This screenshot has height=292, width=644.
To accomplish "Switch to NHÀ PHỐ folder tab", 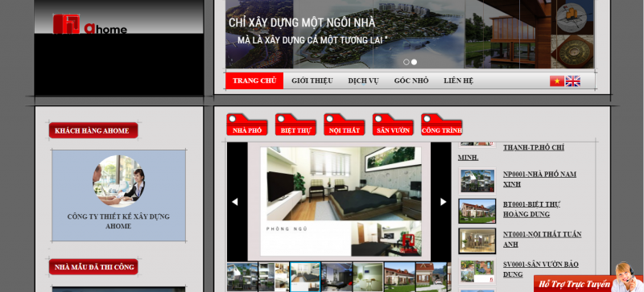I will 247,125.
